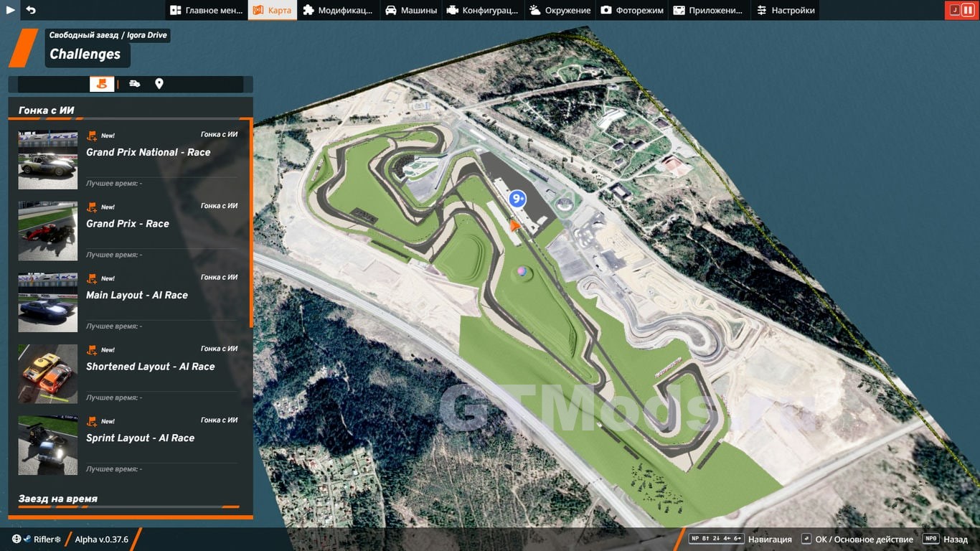
Task: Switch to the Карта tab
Action: (272, 10)
